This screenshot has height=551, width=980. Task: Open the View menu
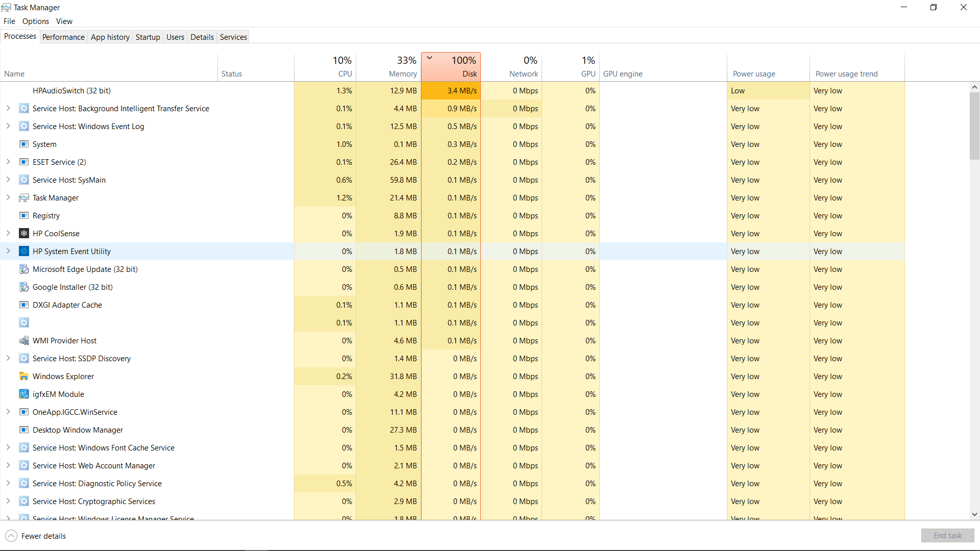[x=64, y=21]
